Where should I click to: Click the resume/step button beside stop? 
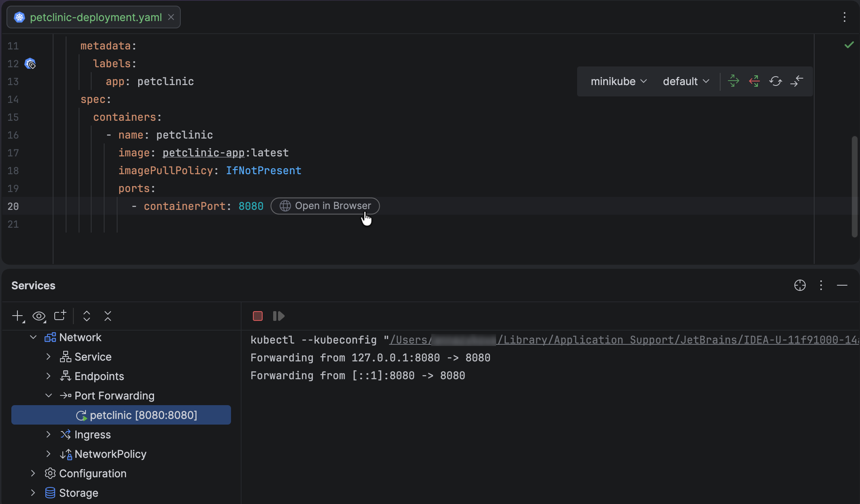[279, 316]
